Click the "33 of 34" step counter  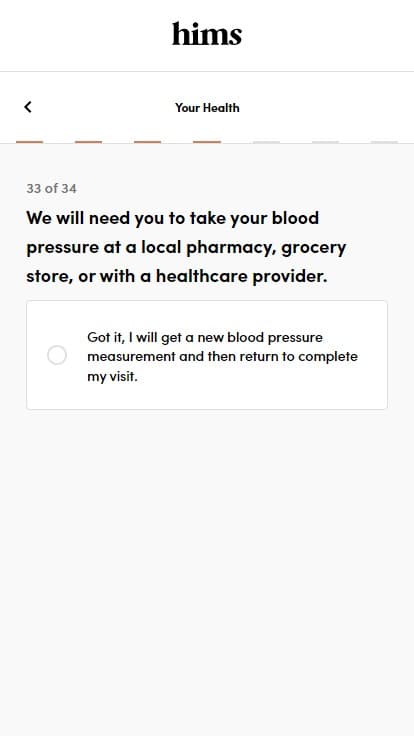coord(51,188)
